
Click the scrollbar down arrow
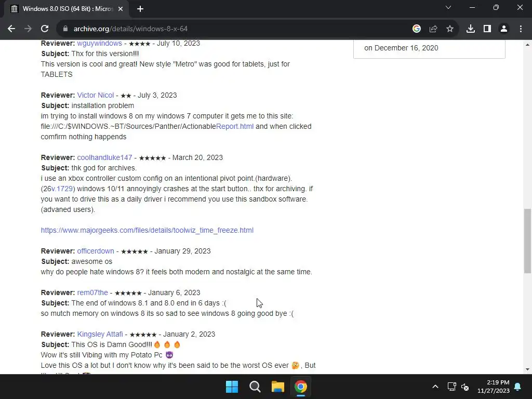(x=527, y=369)
